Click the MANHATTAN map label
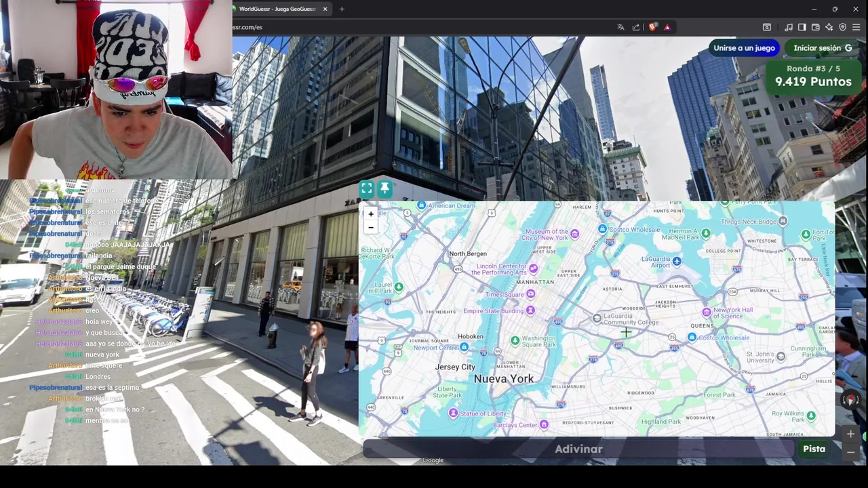The height and width of the screenshot is (488, 868). click(x=535, y=282)
